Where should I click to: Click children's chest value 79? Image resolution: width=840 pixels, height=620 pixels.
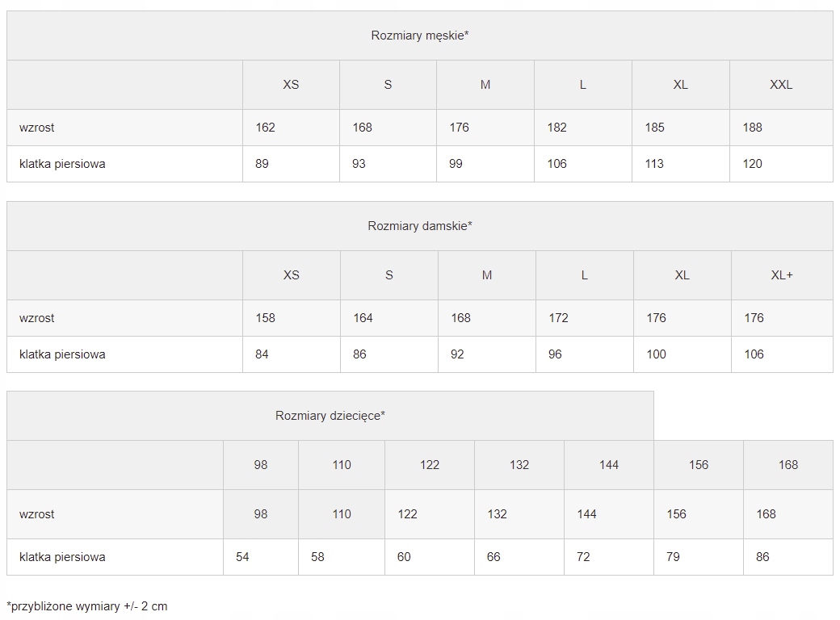pyautogui.click(x=673, y=557)
